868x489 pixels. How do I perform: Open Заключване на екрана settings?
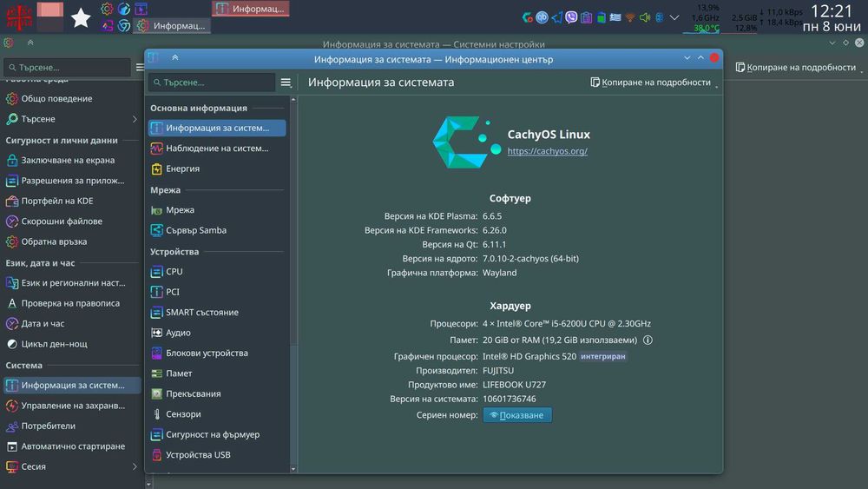72,160
